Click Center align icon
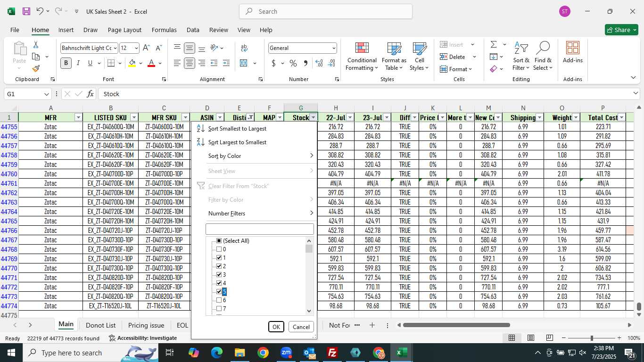Screen dimensions: 644x362 [190, 63]
